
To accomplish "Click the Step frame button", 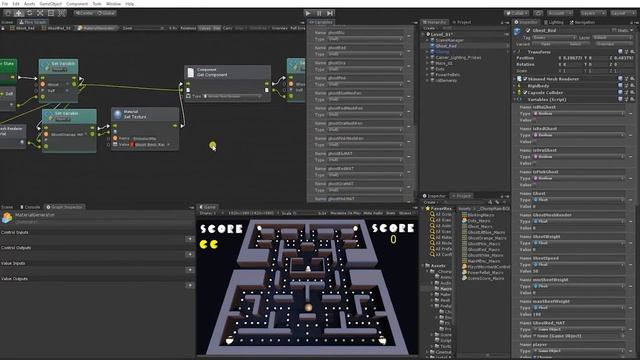I will (330, 13).
